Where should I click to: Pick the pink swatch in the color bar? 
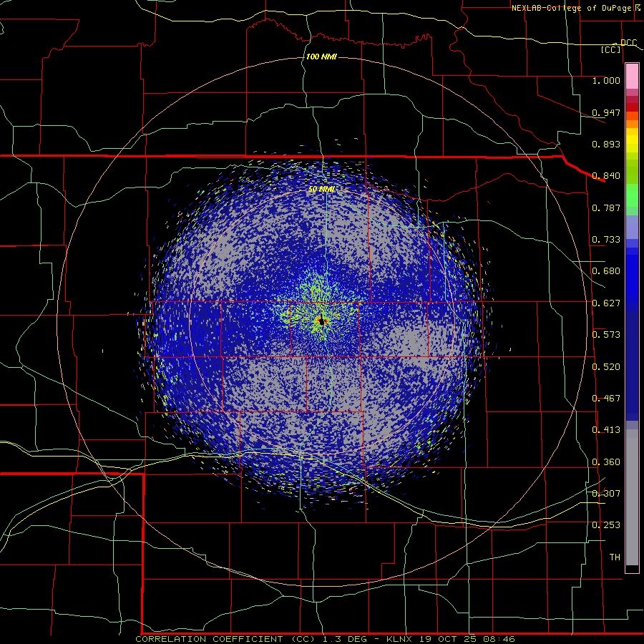point(632,77)
